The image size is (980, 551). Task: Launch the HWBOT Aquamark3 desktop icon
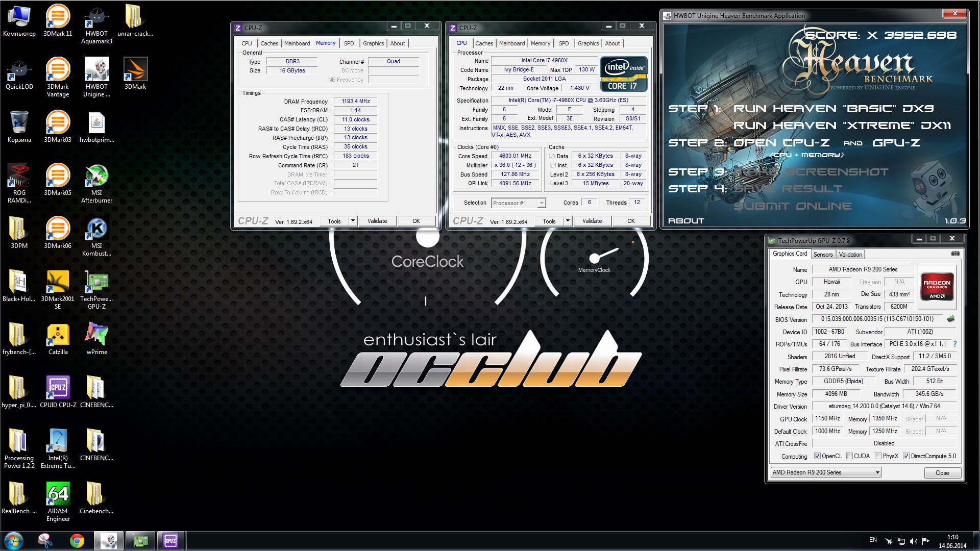pos(96,24)
